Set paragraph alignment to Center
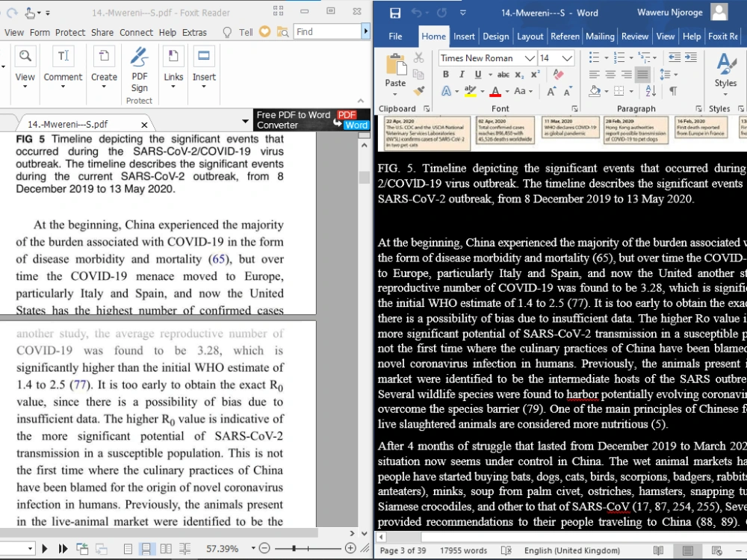Screen dimensions: 747x560 pyautogui.click(x=610, y=74)
